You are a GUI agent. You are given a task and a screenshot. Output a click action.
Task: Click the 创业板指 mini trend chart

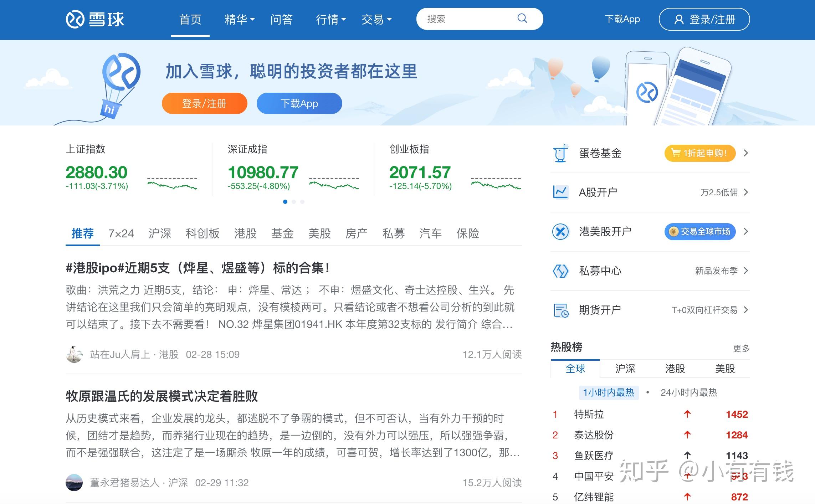point(496,183)
